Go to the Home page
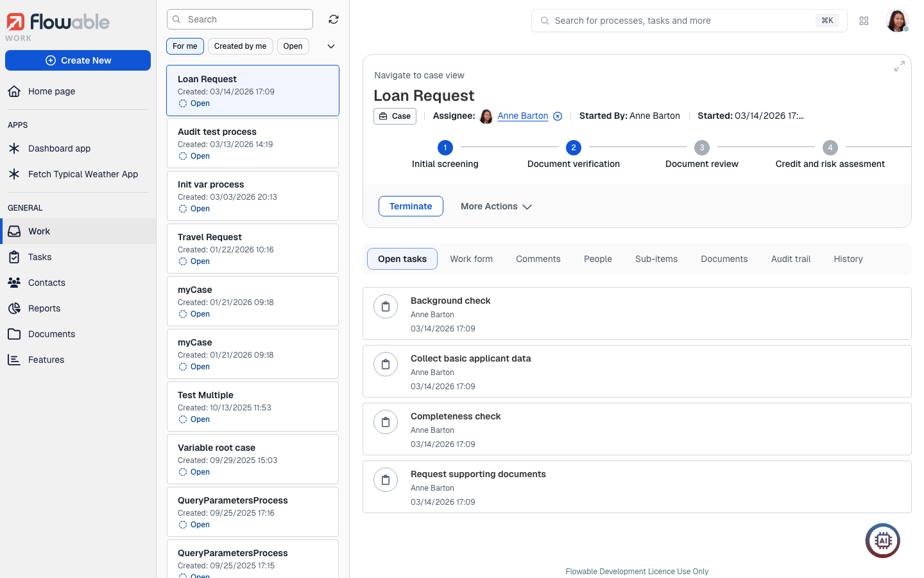Screen dimensions: 924x578 [x=51, y=91]
